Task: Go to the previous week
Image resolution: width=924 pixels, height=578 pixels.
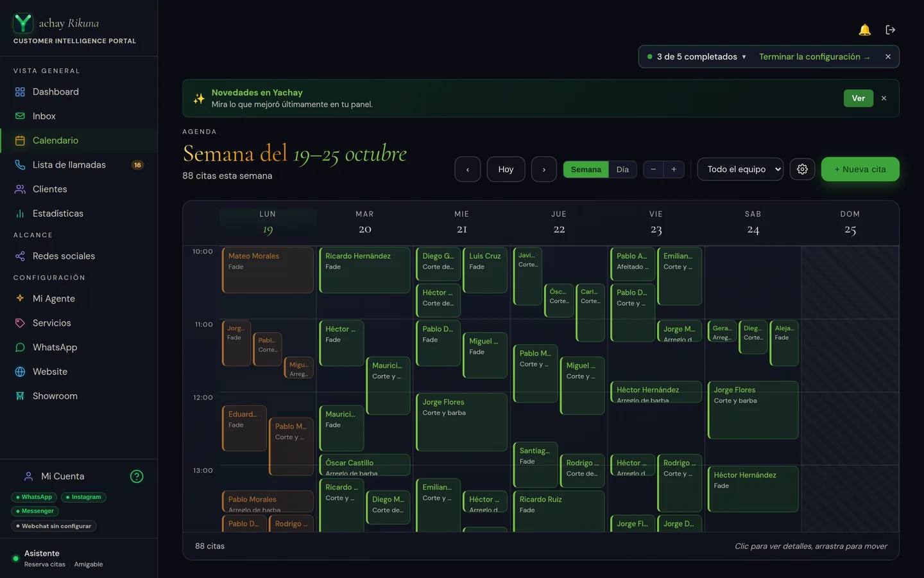Action: [x=468, y=170]
